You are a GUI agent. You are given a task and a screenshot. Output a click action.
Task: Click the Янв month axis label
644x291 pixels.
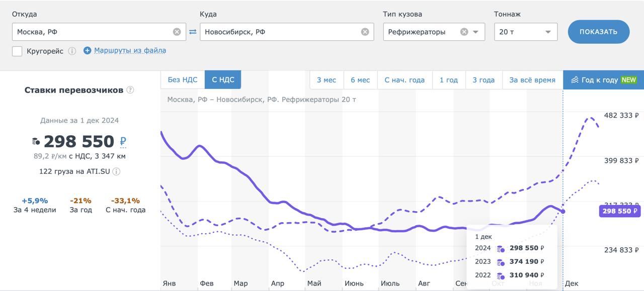(x=170, y=283)
